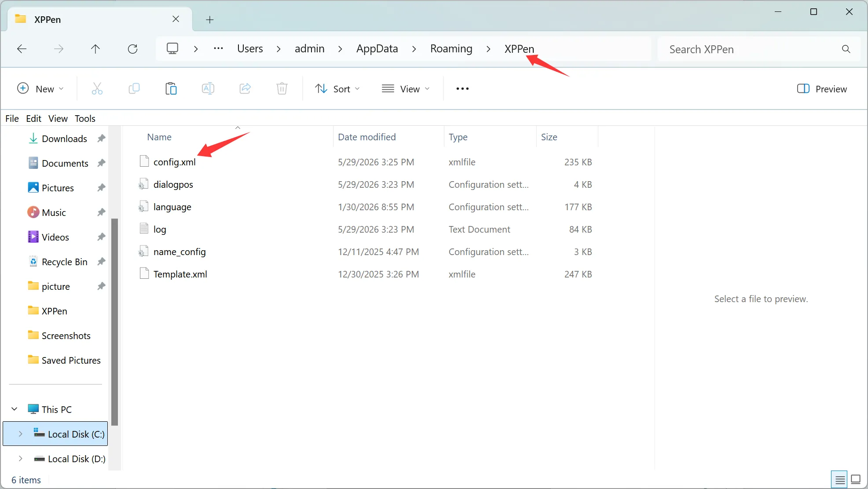Go up one folder level
The width and height of the screenshot is (868, 489).
coord(95,49)
